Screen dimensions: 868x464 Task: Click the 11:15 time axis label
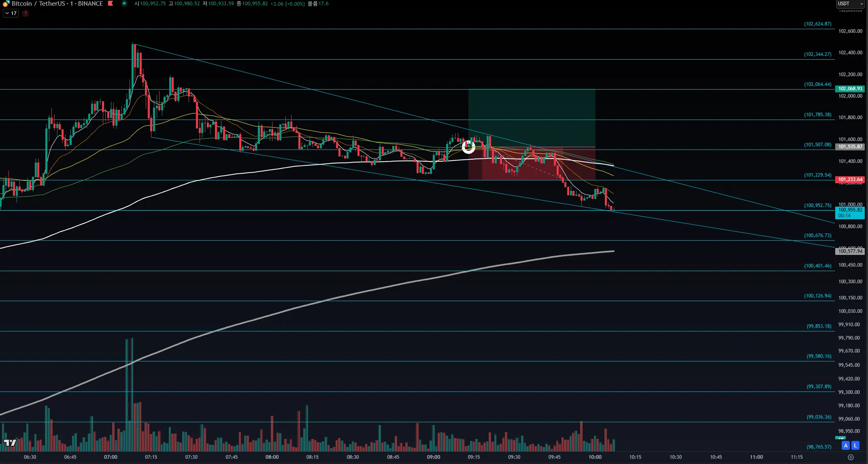796,457
